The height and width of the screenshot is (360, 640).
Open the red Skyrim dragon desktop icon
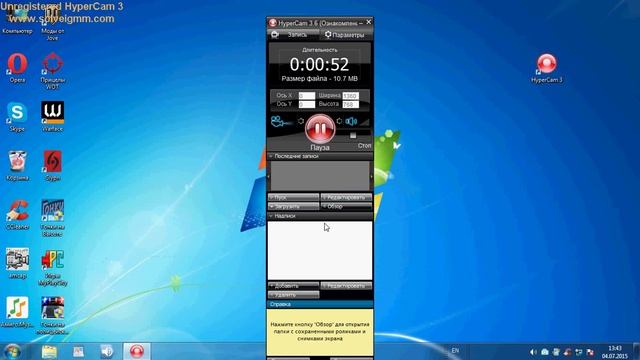click(53, 165)
